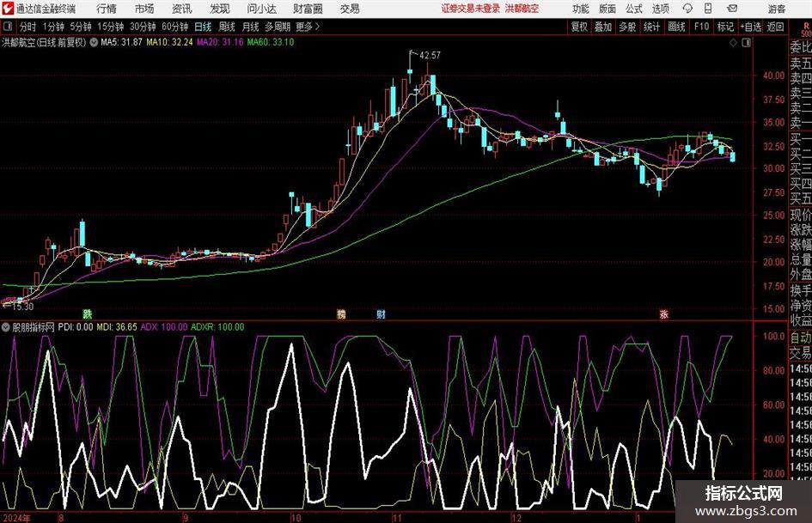Image resolution: width=812 pixels, height=523 pixels.
Task: Click the MA5: 31.87 value
Action: [x=121, y=42]
